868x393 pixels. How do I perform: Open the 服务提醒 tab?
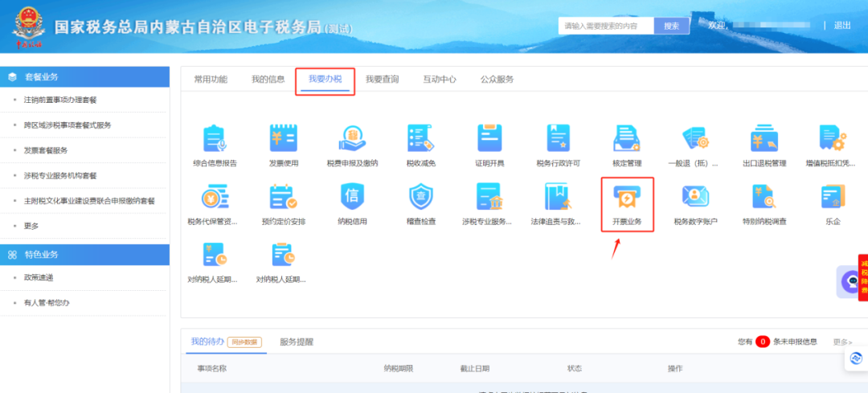click(x=297, y=342)
